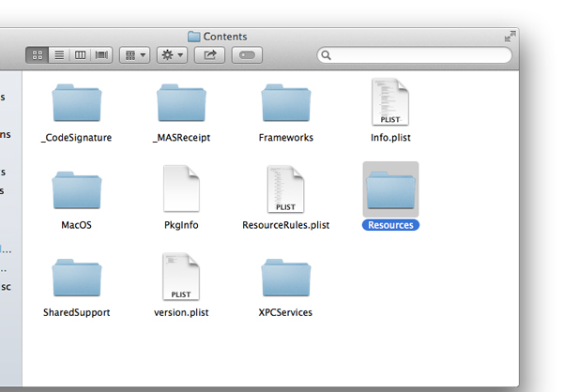Click the Info.plist name label
The width and height of the screenshot is (563, 392).
390,138
